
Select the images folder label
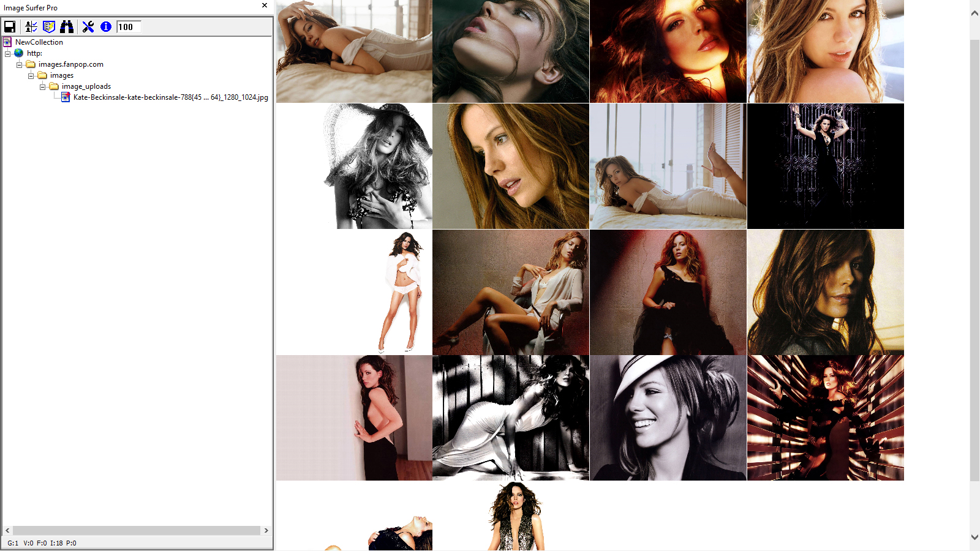pos(62,75)
